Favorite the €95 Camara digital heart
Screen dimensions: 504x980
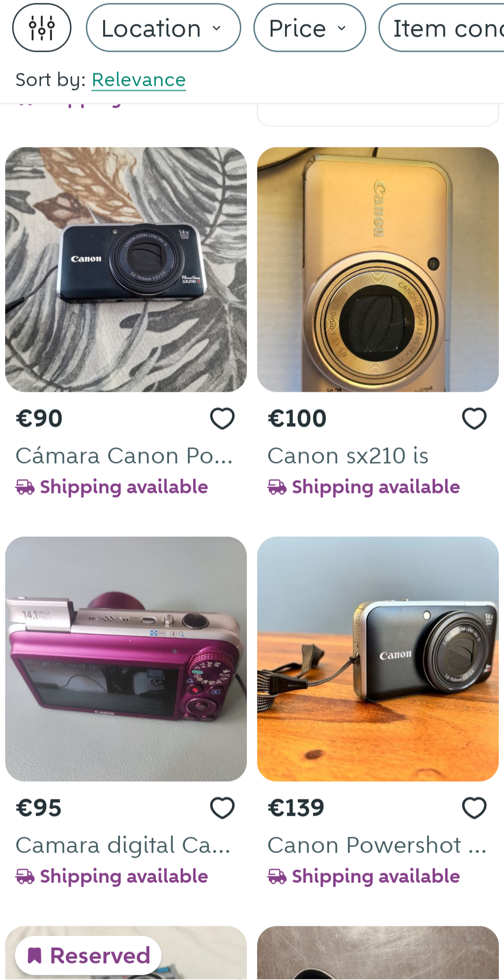click(x=222, y=807)
